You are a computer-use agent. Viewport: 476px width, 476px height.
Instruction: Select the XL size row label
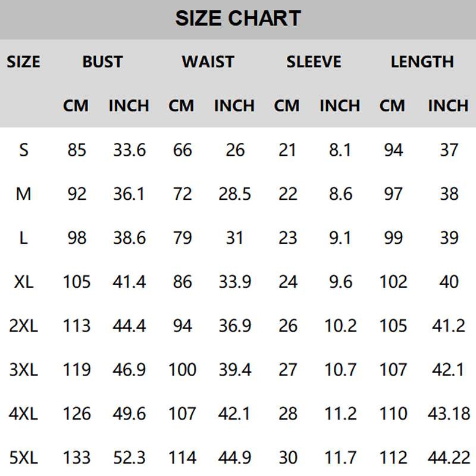tap(24, 281)
